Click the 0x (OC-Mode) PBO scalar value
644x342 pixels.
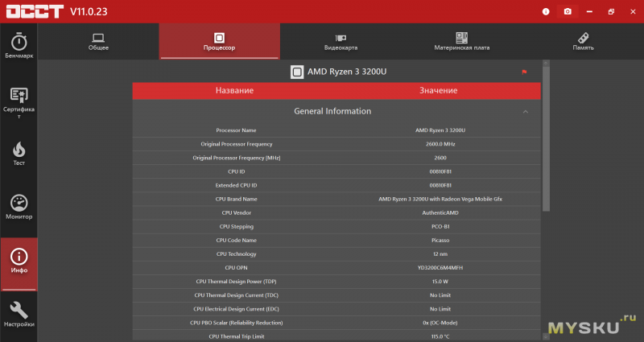[440, 323]
